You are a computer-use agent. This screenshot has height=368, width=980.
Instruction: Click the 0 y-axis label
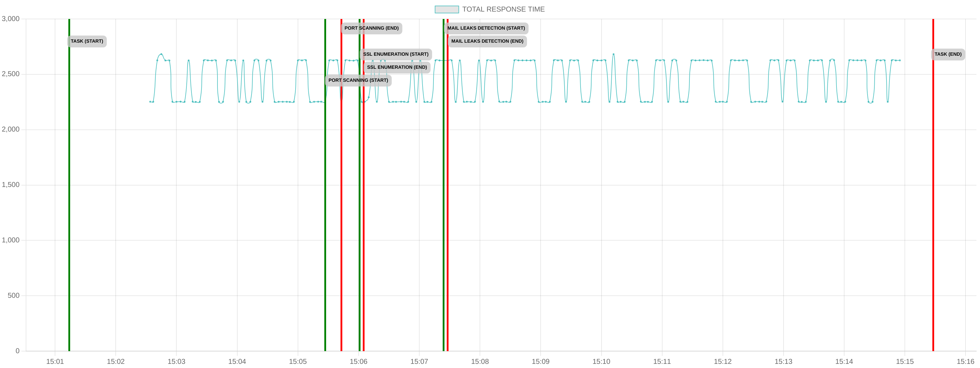[17, 351]
